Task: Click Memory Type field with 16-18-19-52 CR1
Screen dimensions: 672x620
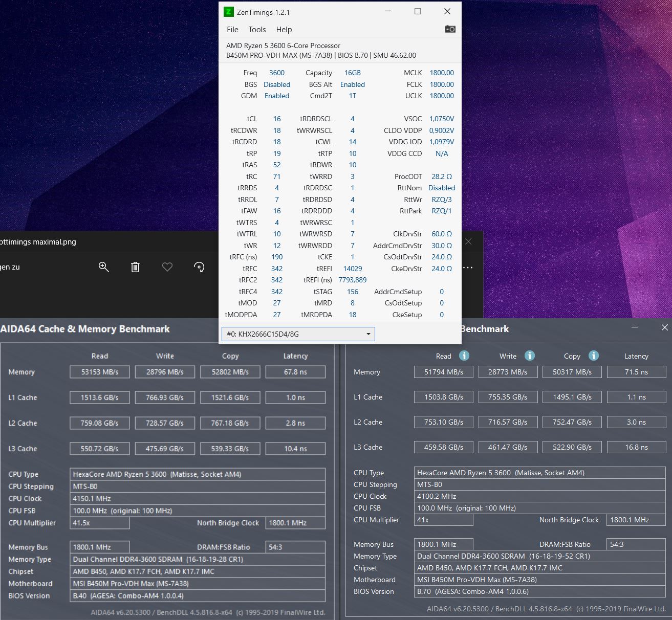Action: click(x=540, y=556)
